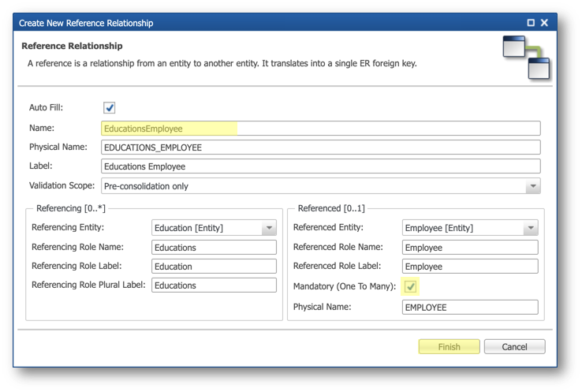
Task: Edit the Referencing Role Label field
Action: pos(214,266)
